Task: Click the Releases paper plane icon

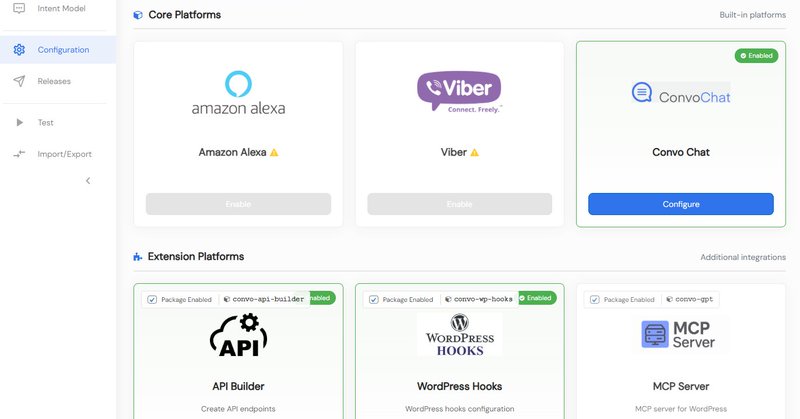Action: [x=19, y=81]
